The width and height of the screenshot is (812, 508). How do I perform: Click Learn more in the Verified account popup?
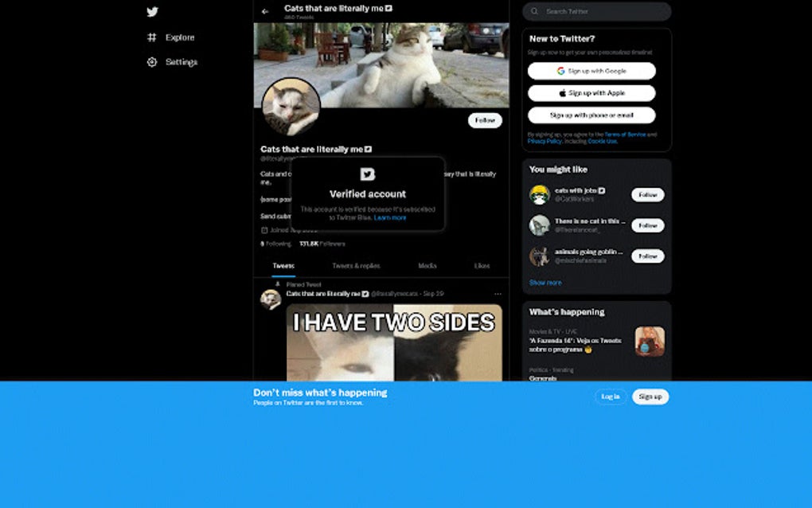(390, 217)
